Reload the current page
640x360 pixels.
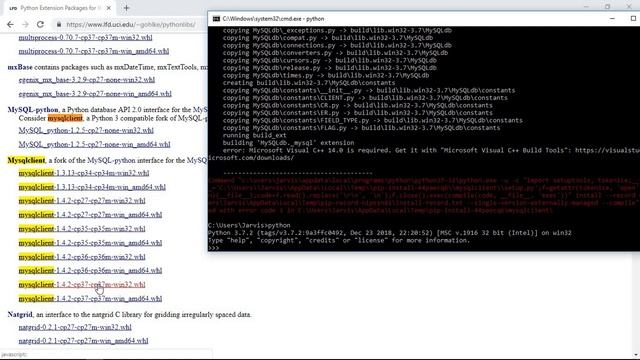coord(40,24)
